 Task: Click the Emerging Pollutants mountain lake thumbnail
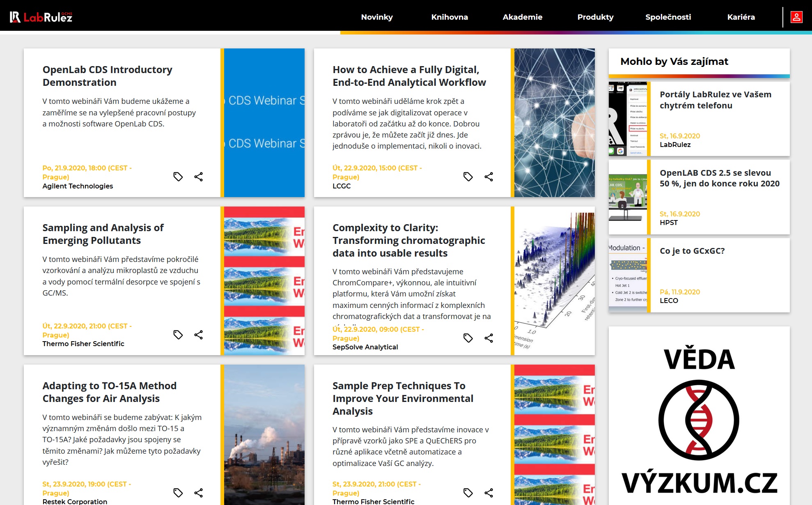264,281
